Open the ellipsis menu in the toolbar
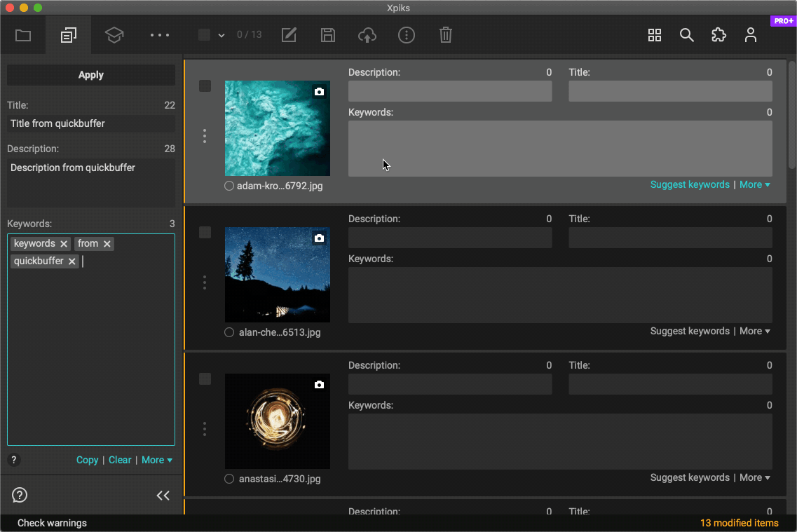This screenshot has height=532, width=797. tap(159, 34)
